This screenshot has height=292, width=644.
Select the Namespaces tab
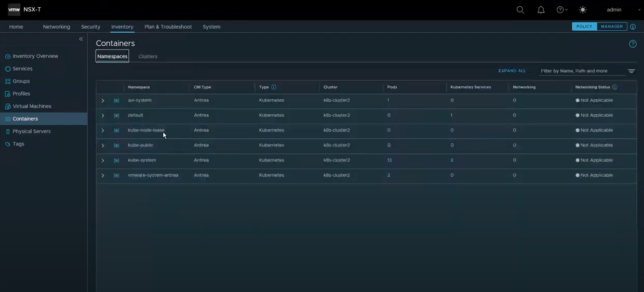click(112, 56)
